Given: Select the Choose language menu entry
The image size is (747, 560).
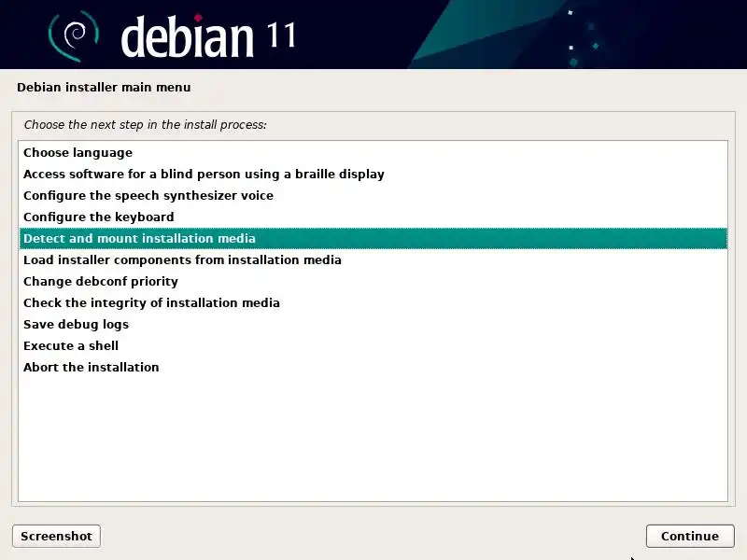Looking at the screenshot, I should pyautogui.click(x=373, y=152).
